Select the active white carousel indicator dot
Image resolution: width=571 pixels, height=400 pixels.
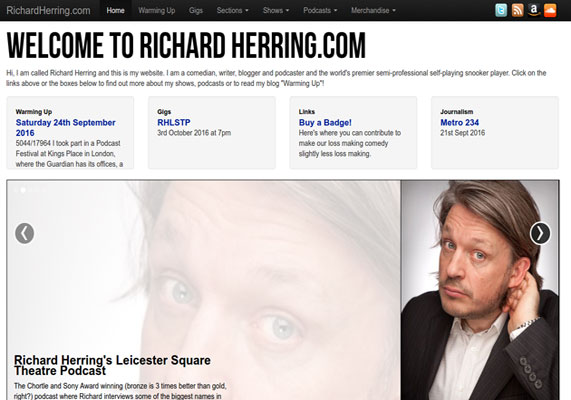(x=23, y=190)
